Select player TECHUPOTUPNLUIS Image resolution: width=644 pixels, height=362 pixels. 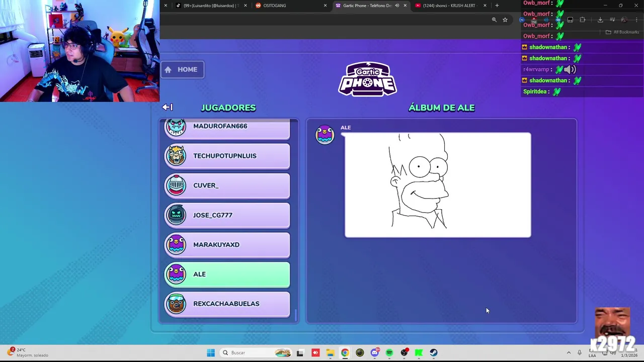227,156
